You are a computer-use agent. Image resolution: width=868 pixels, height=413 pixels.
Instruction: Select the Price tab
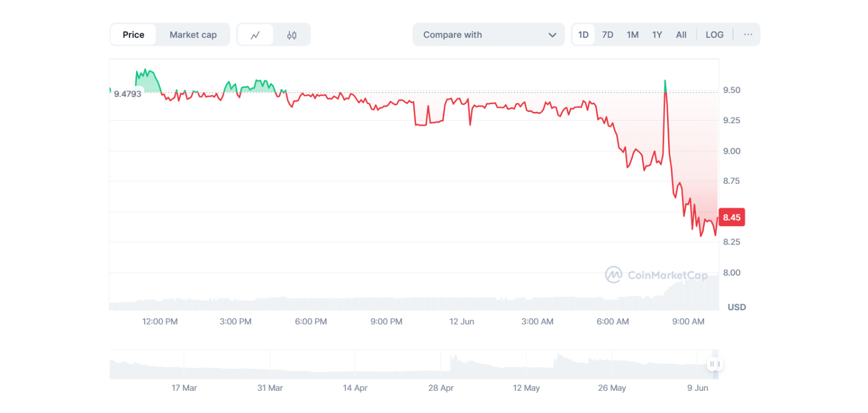pos(133,35)
